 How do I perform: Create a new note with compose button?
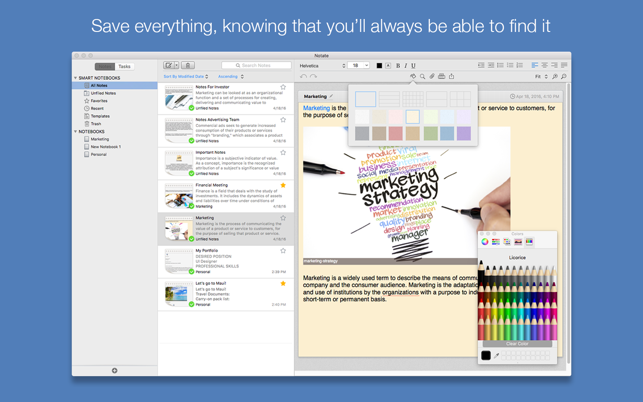click(169, 65)
